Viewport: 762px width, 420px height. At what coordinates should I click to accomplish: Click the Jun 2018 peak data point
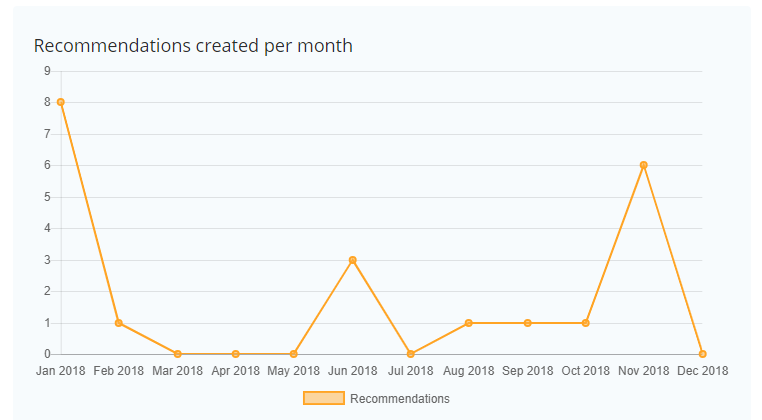click(x=352, y=260)
